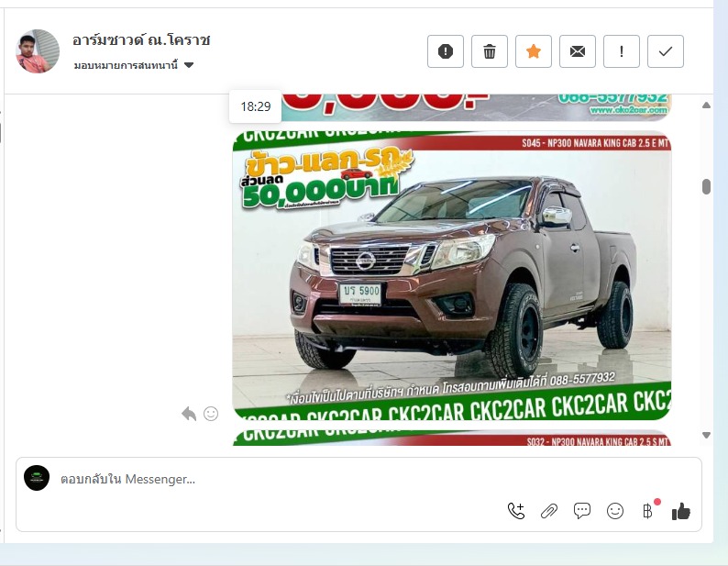
Task: Click scroll down arrow in chat
Action: (706, 436)
